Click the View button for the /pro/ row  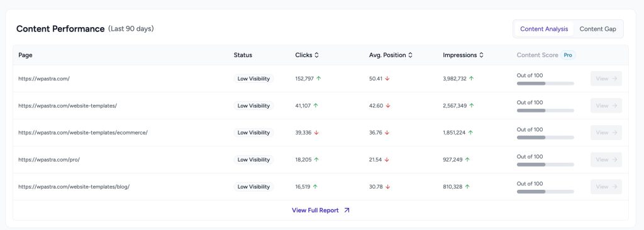click(606, 160)
